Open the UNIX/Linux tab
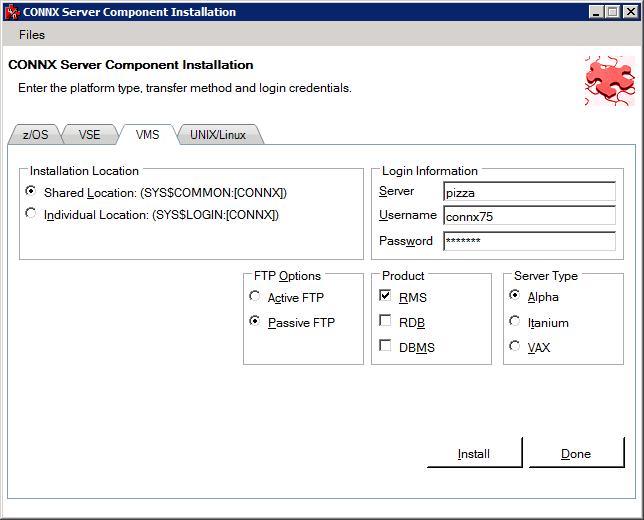 tap(218, 135)
